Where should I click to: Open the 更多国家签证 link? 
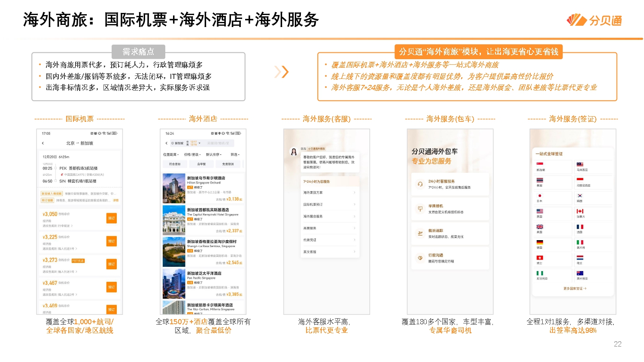(575, 288)
